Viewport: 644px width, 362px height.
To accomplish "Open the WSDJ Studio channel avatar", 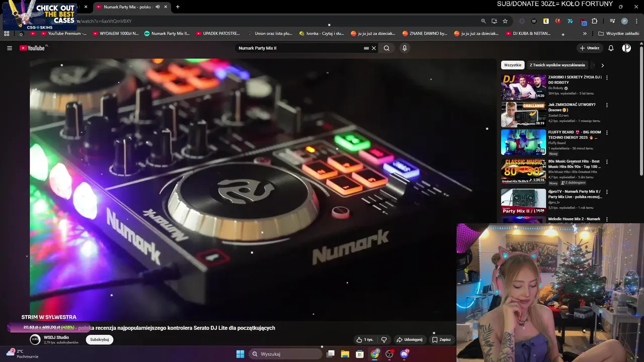I will click(35, 339).
